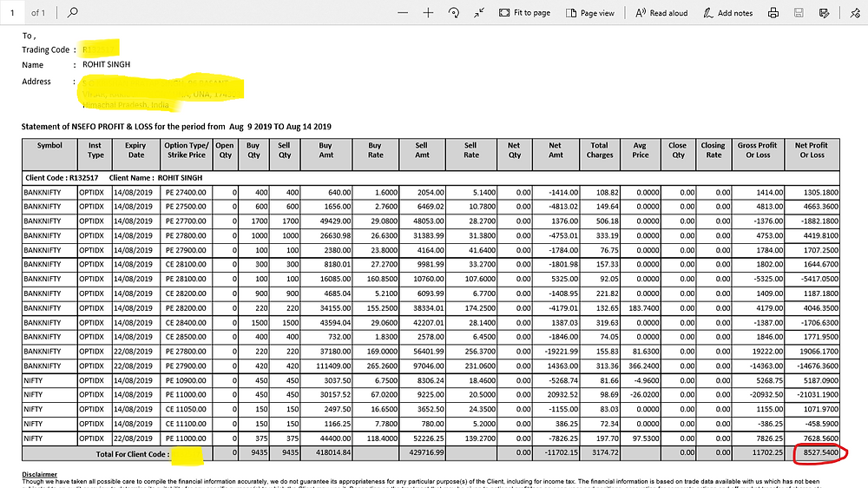This screenshot has height=488, width=868.
Task: Click the strike price cell CE 11050.00
Action: click(x=186, y=409)
